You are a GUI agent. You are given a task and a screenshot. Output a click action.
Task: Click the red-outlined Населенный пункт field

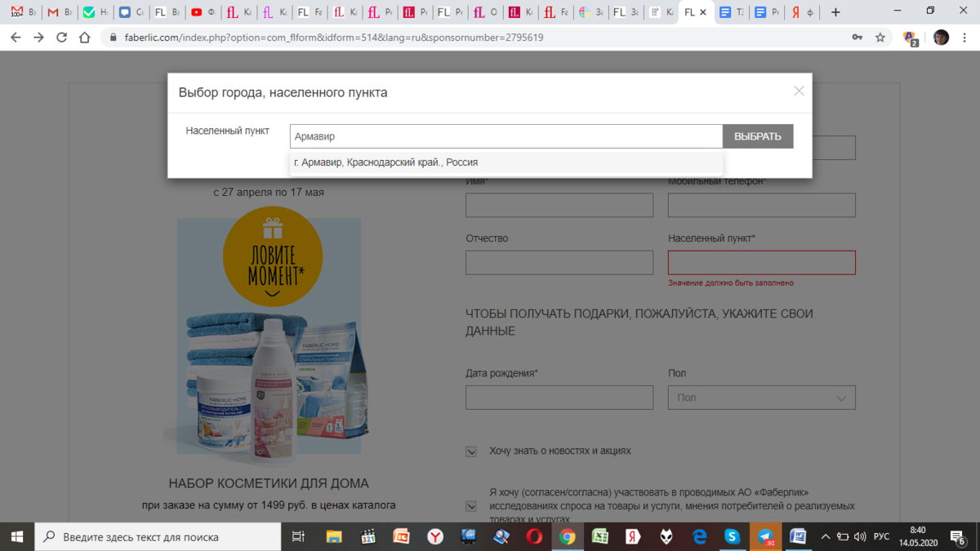pyautogui.click(x=762, y=262)
